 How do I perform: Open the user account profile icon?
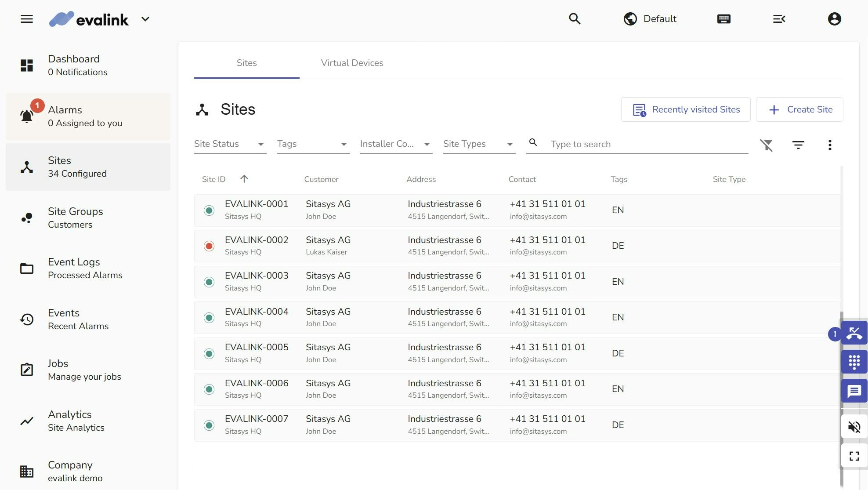(834, 19)
